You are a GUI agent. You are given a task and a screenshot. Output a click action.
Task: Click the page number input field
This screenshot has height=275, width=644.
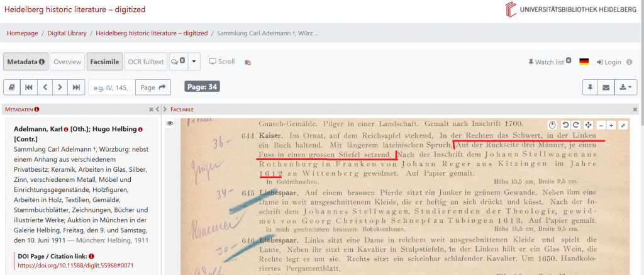(111, 87)
